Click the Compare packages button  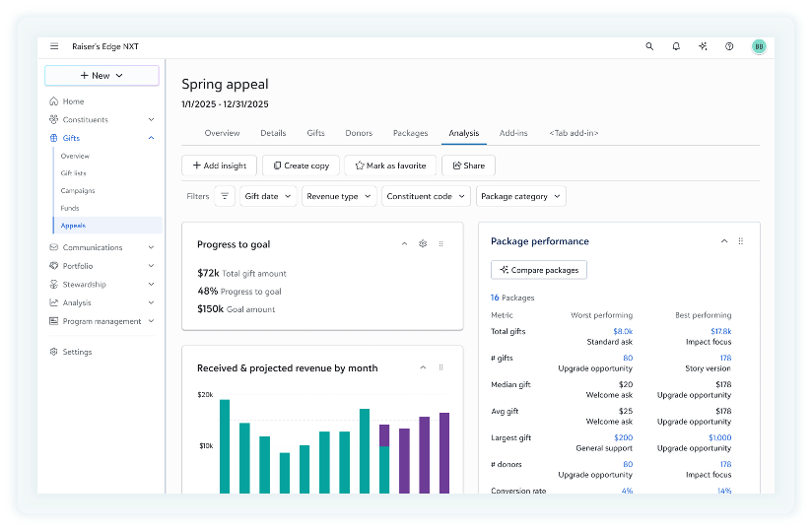point(539,270)
